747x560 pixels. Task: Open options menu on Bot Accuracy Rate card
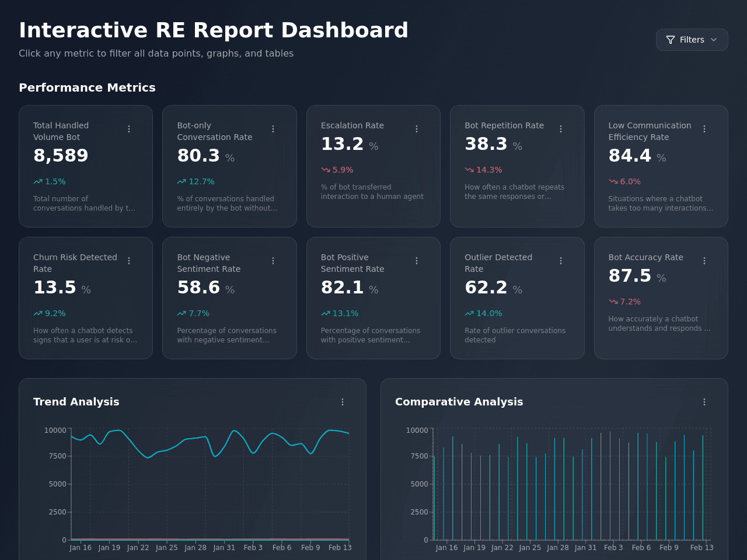click(704, 261)
